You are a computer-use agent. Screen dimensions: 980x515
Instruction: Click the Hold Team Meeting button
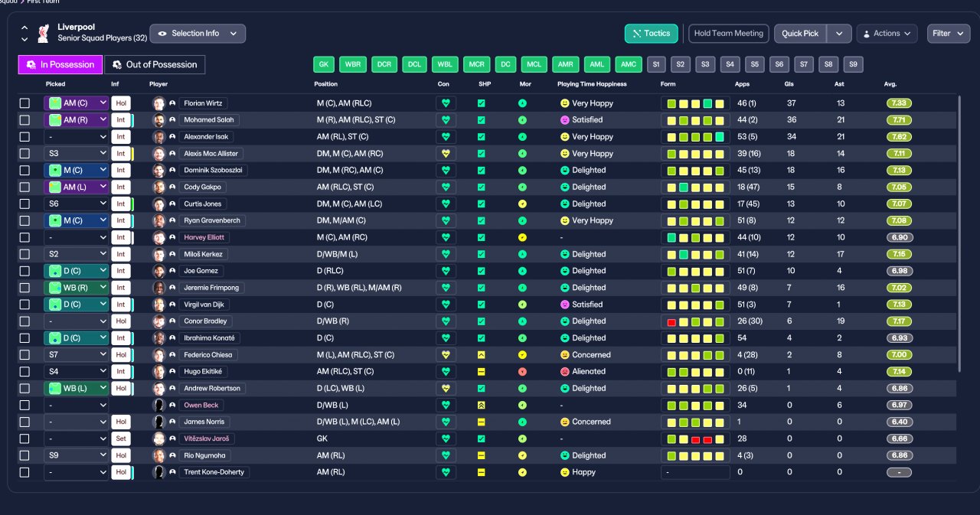click(x=728, y=34)
